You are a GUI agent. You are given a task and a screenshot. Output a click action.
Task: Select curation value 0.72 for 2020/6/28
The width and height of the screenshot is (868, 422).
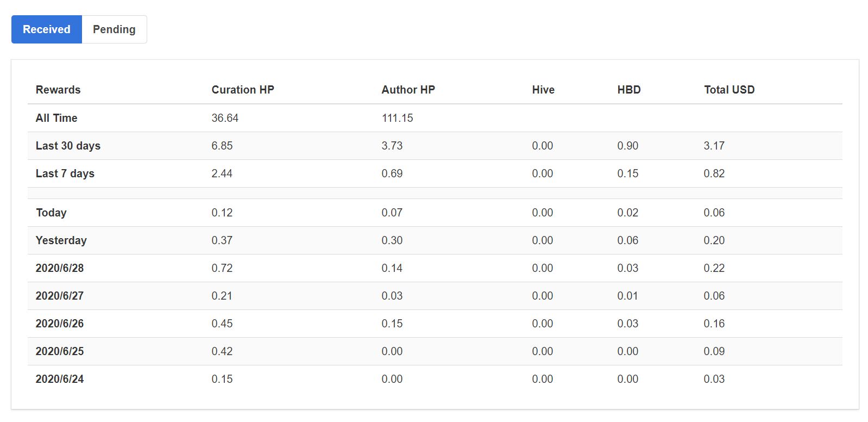222,268
